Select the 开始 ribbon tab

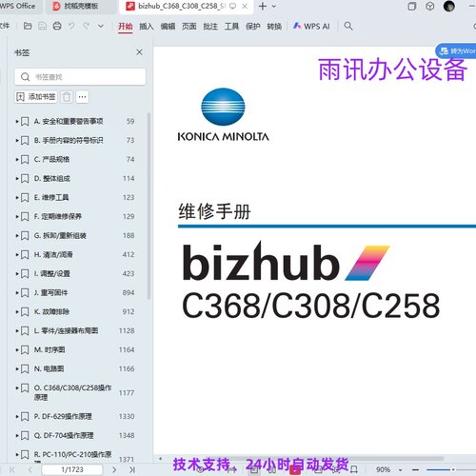(126, 27)
